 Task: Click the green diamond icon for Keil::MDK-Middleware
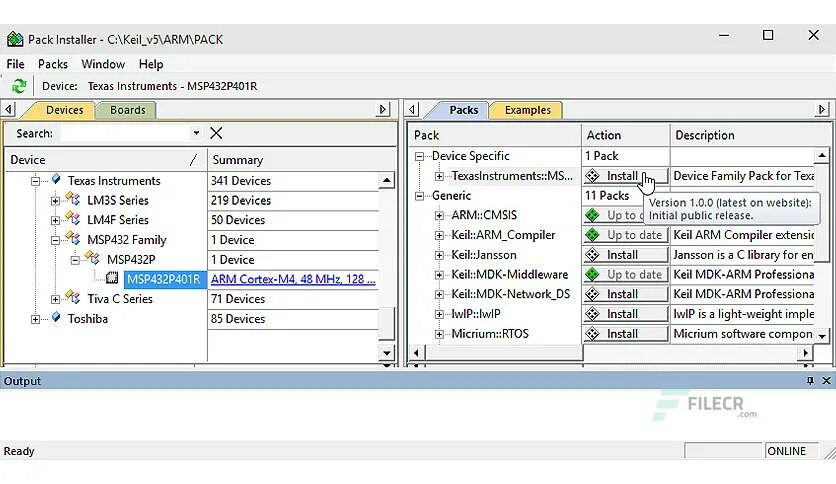(592, 275)
